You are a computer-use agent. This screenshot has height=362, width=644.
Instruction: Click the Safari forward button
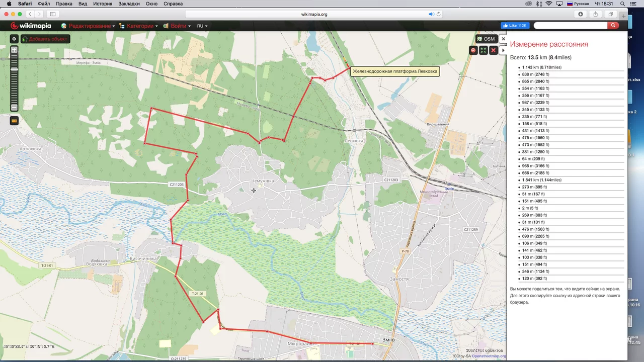[40, 14]
